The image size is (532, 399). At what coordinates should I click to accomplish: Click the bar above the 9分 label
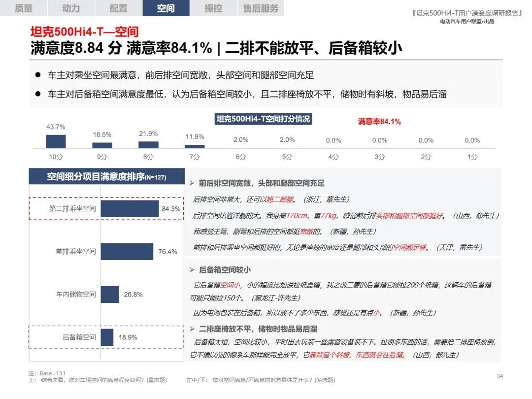pyautogui.click(x=102, y=145)
